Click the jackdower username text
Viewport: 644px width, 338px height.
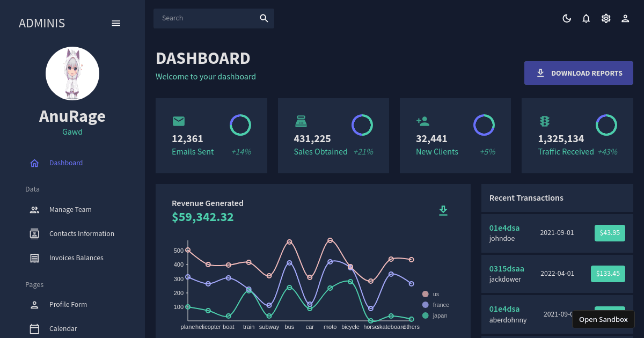[x=505, y=280]
